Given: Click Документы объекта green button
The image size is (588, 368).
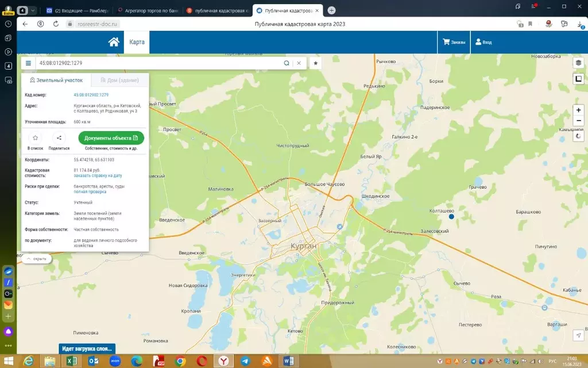Looking at the screenshot, I should [111, 138].
